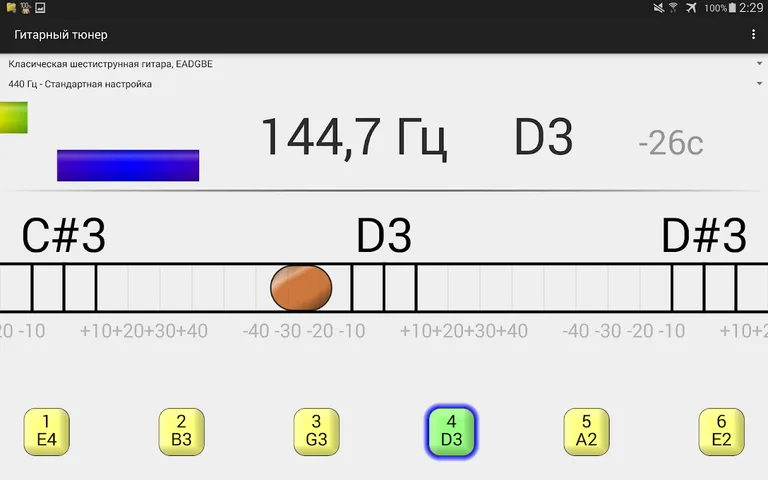Open the instrument dropdown showing EADGBE guitar
This screenshot has height=480, width=768.
[x=384, y=64]
